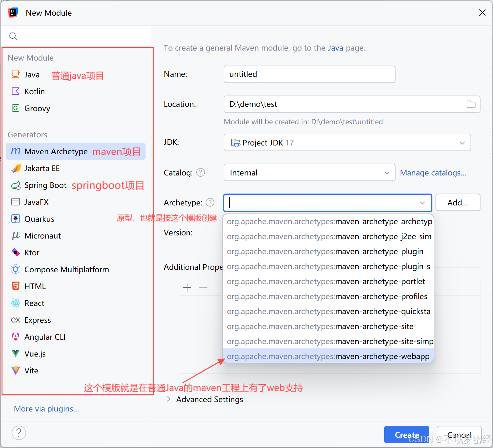Image resolution: width=493 pixels, height=448 pixels.
Task: Browse location with folder icon
Action: point(471,104)
